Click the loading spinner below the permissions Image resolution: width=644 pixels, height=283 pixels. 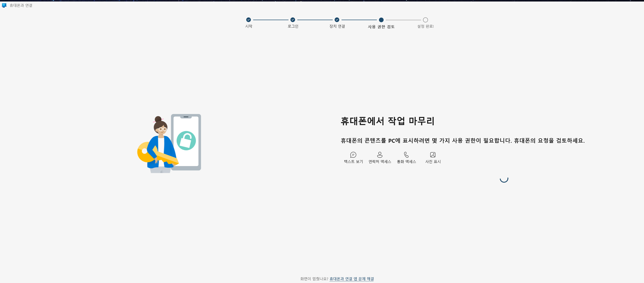click(504, 179)
